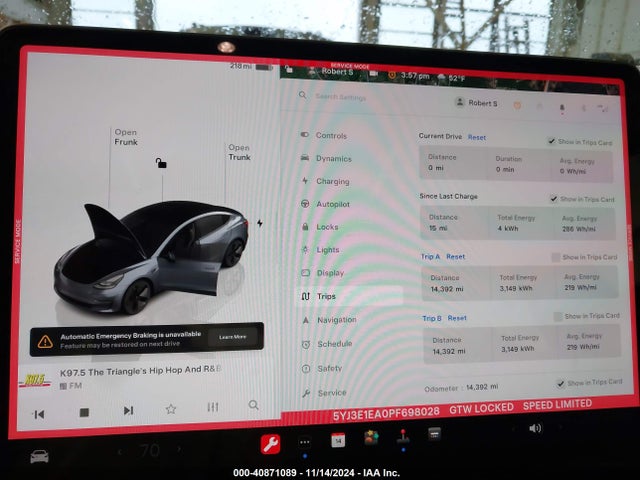
Task: Enable Trip A Show in Trips Card
Action: click(x=556, y=257)
